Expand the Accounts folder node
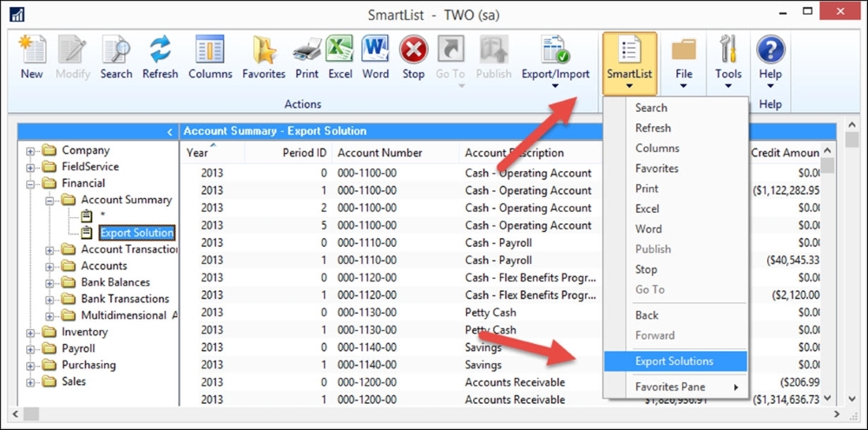This screenshot has height=430, width=868. 49,267
